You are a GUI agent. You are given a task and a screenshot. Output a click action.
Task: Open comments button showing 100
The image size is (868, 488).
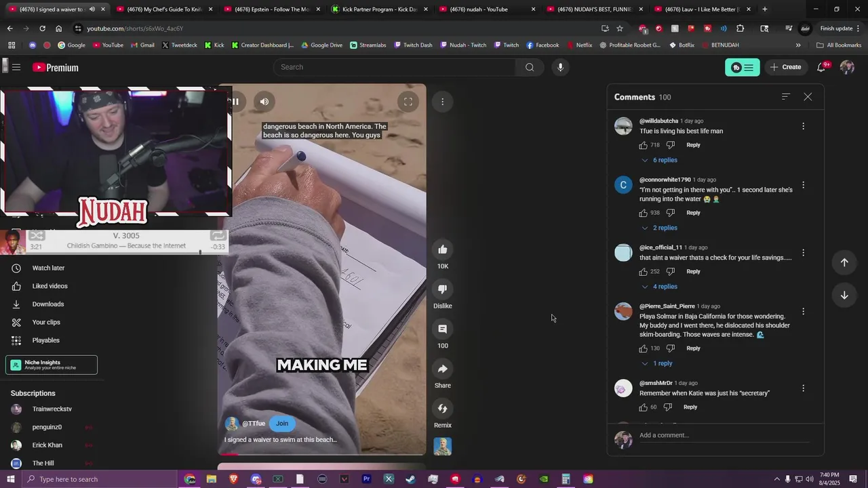coord(443,329)
